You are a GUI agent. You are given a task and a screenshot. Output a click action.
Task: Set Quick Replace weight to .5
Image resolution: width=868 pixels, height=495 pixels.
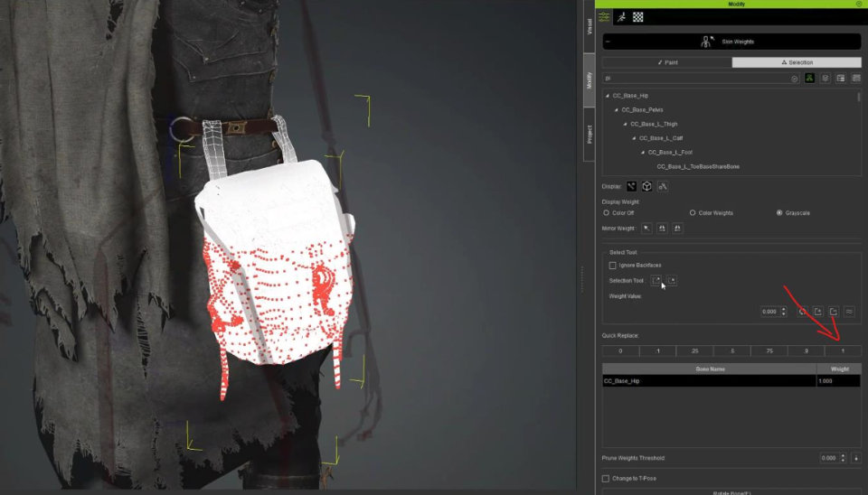[731, 351]
